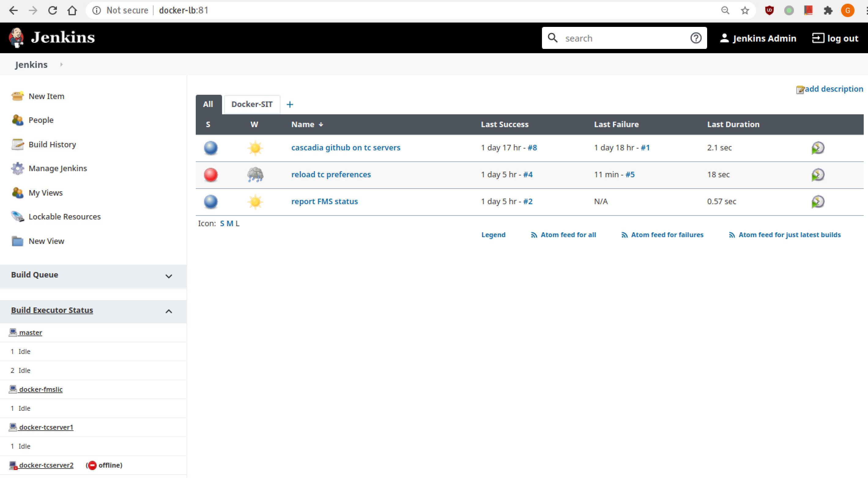This screenshot has width=868, height=478.
Task: Click the browser address bar docker-lb:81
Action: (184, 10)
